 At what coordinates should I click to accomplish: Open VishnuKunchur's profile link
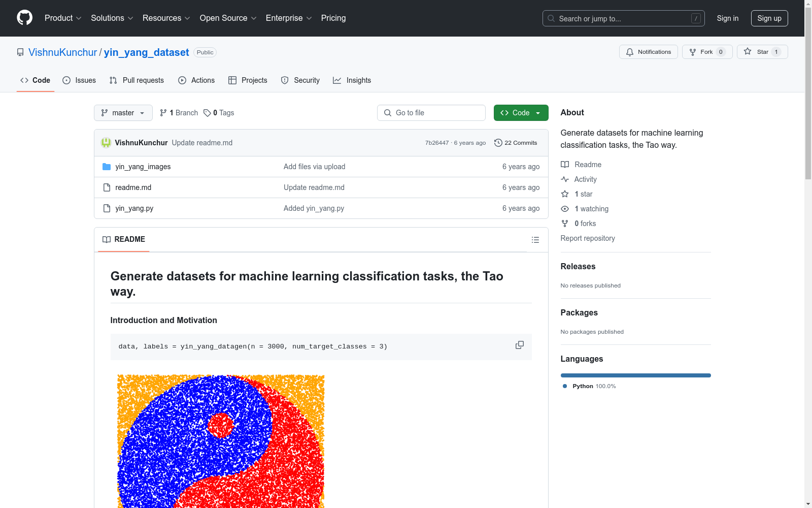(62, 52)
